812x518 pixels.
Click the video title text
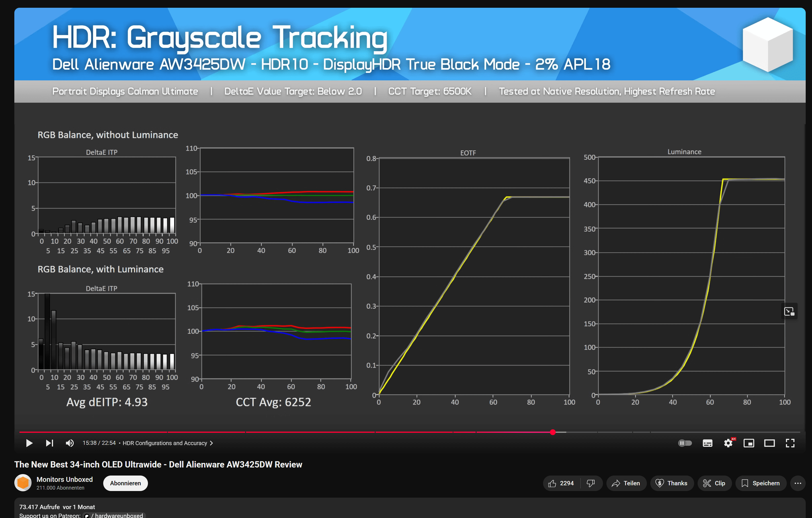(x=158, y=464)
